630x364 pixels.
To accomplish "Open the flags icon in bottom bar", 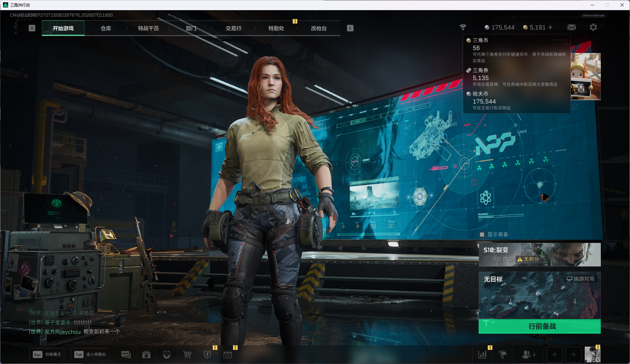I will click(x=502, y=355).
